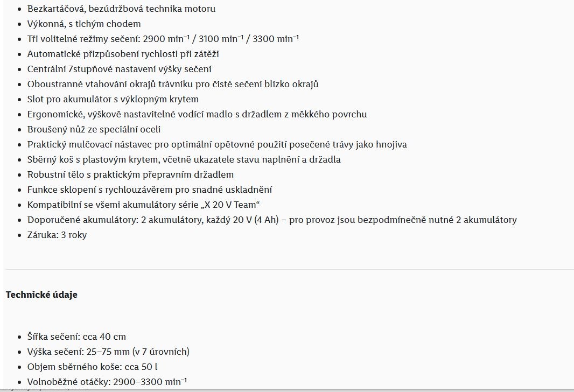Click the 'Funkce sklopení s rychlouzávěrem' line
574x392 pixels.
coord(150,190)
